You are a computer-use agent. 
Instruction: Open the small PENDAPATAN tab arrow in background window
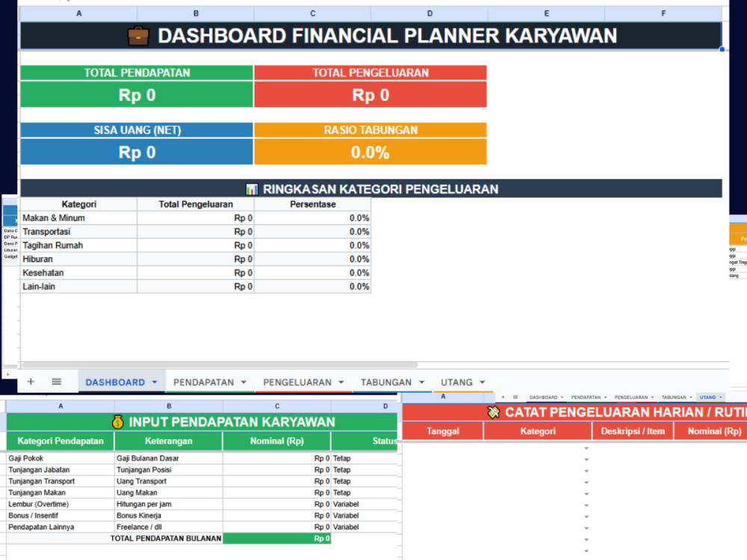(606, 397)
